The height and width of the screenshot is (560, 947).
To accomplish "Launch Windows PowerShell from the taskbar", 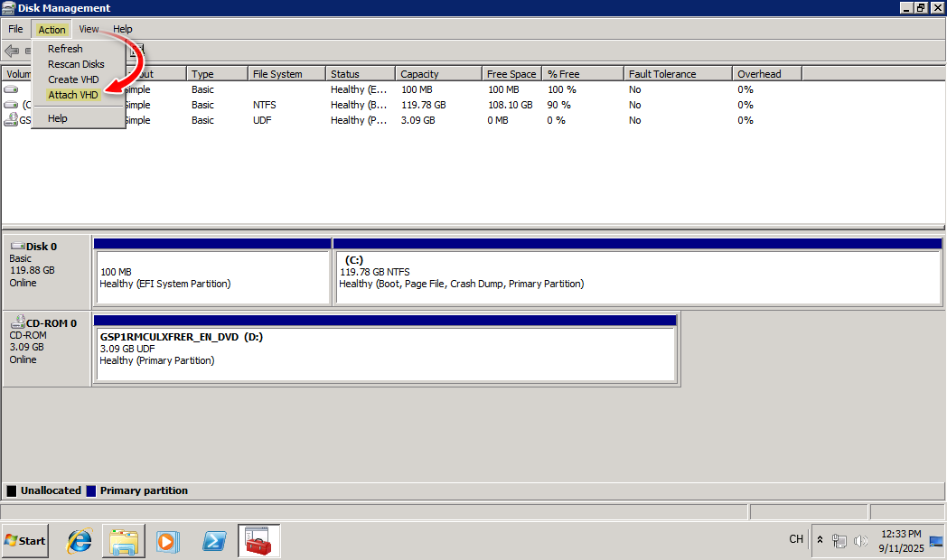I will click(213, 540).
